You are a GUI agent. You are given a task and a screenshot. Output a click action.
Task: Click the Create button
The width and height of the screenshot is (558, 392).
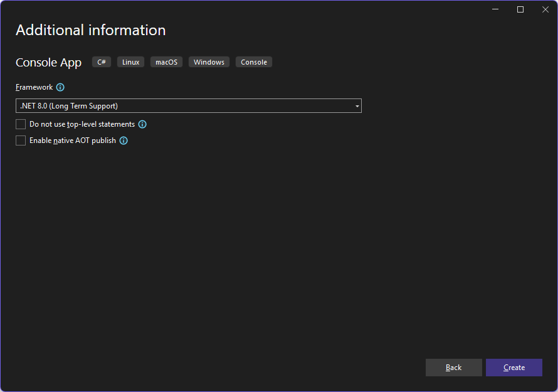[513, 368]
